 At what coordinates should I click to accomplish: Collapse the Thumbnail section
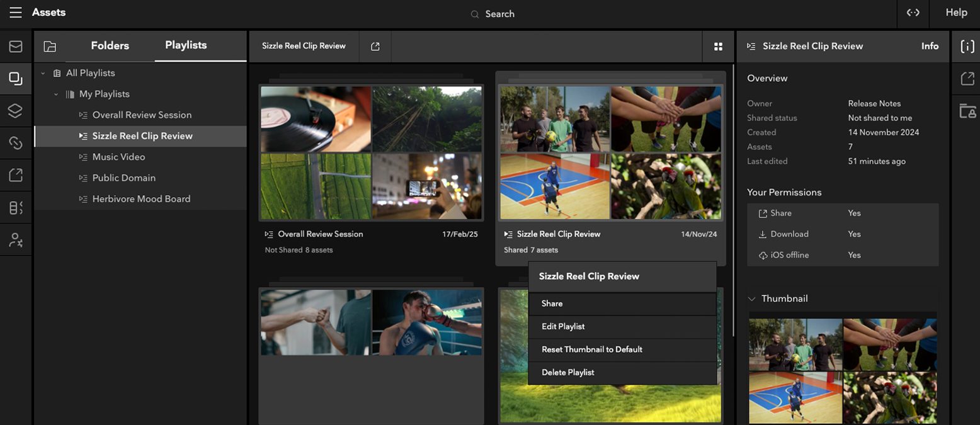point(751,299)
